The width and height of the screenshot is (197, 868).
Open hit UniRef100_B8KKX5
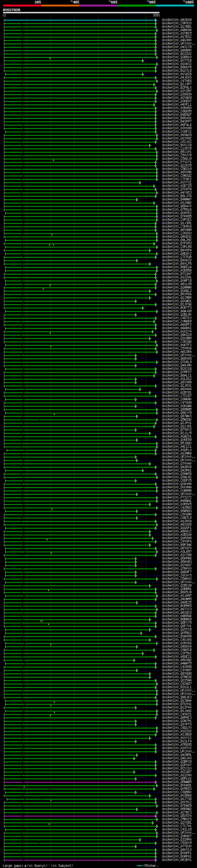177,67
